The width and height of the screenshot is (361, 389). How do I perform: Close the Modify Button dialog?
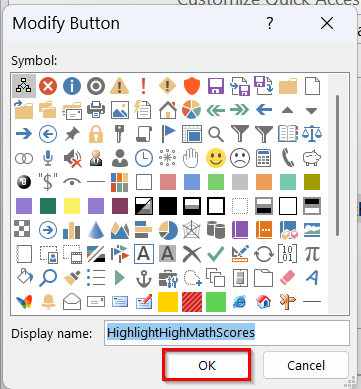pyautogui.click(x=327, y=23)
